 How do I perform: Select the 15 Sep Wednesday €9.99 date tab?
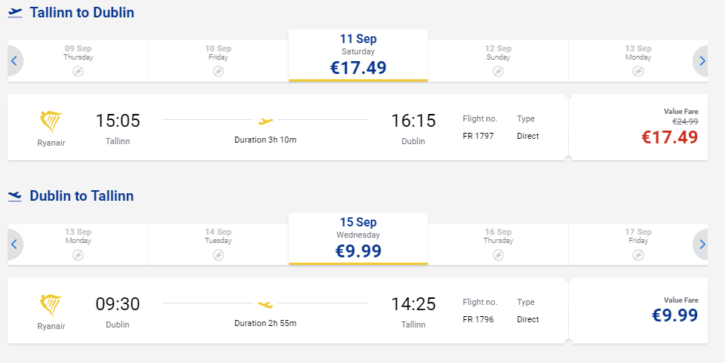click(x=358, y=239)
